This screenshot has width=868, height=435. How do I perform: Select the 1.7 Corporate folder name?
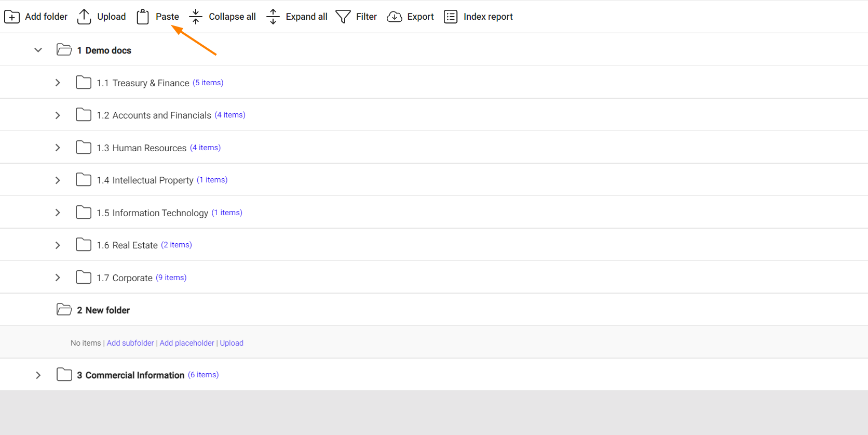click(x=125, y=278)
